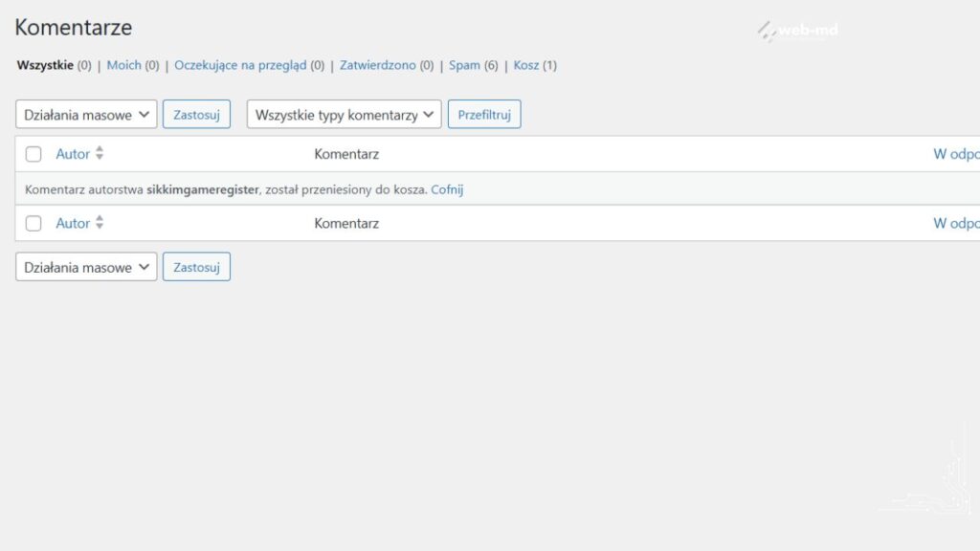Click the sort arrows beside the bottom Autor header

coord(100,223)
